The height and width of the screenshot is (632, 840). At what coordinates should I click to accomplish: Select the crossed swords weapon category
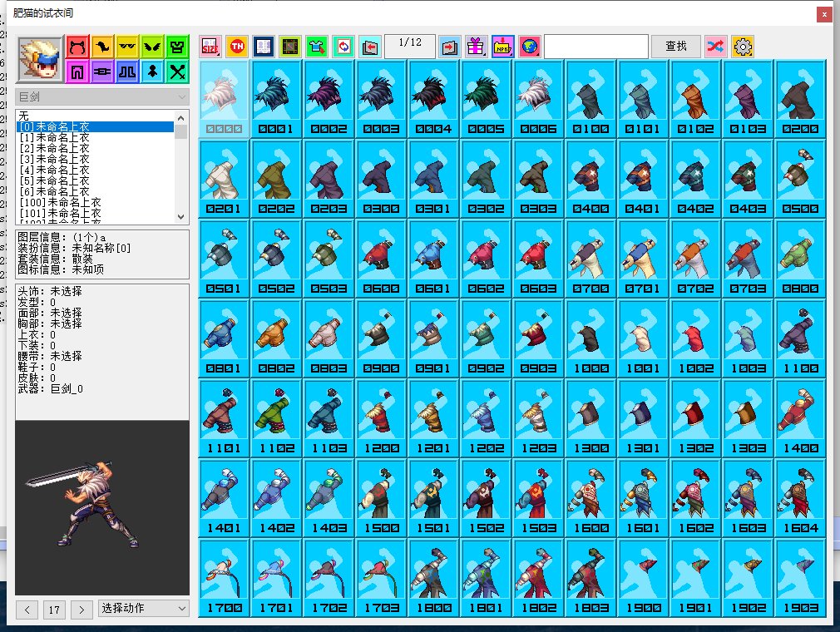[x=178, y=71]
